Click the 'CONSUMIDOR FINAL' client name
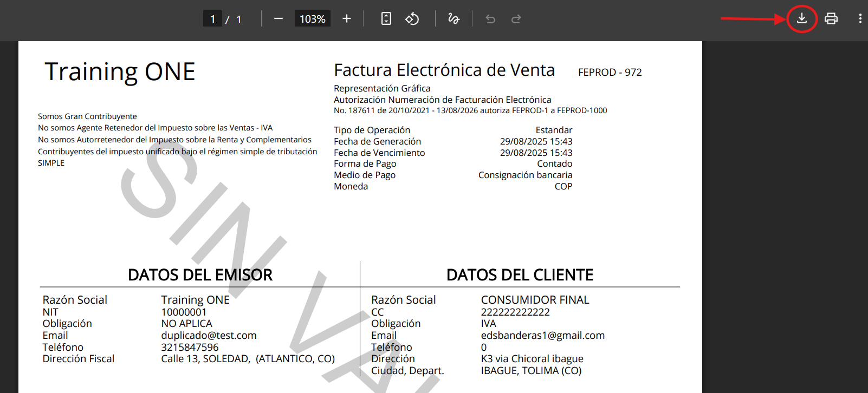Viewport: 868px width, 393px height. coord(535,300)
